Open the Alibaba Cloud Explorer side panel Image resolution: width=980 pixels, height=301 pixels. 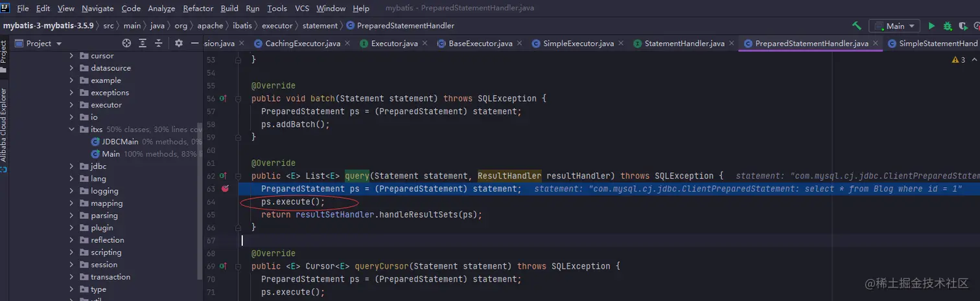pos(4,129)
